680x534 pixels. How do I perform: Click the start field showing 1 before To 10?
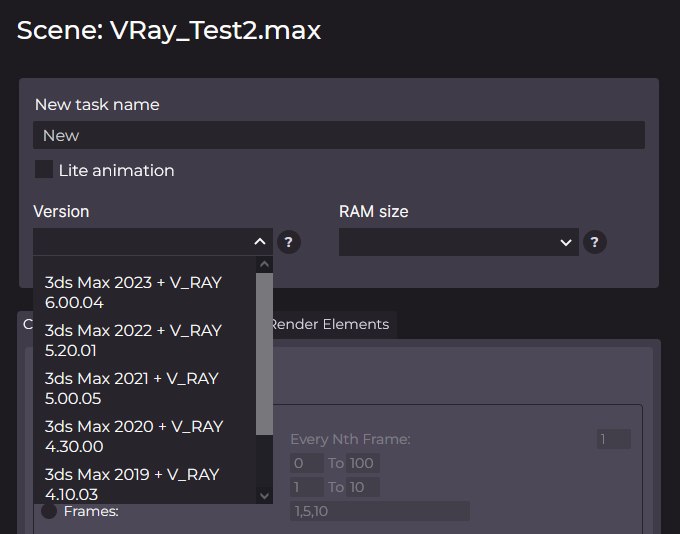point(307,487)
